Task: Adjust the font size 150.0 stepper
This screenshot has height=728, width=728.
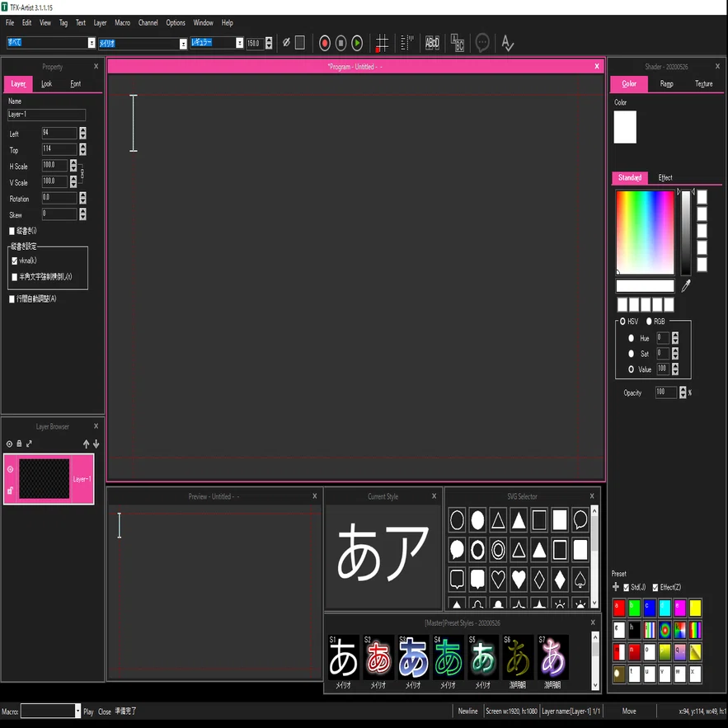Action: click(269, 43)
